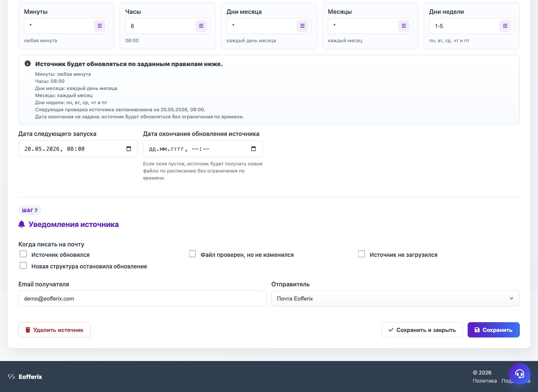The height and width of the screenshot is (392, 538).
Task: Click 'пн, вт, ср, чт и пт' hint
Action: point(449,40)
